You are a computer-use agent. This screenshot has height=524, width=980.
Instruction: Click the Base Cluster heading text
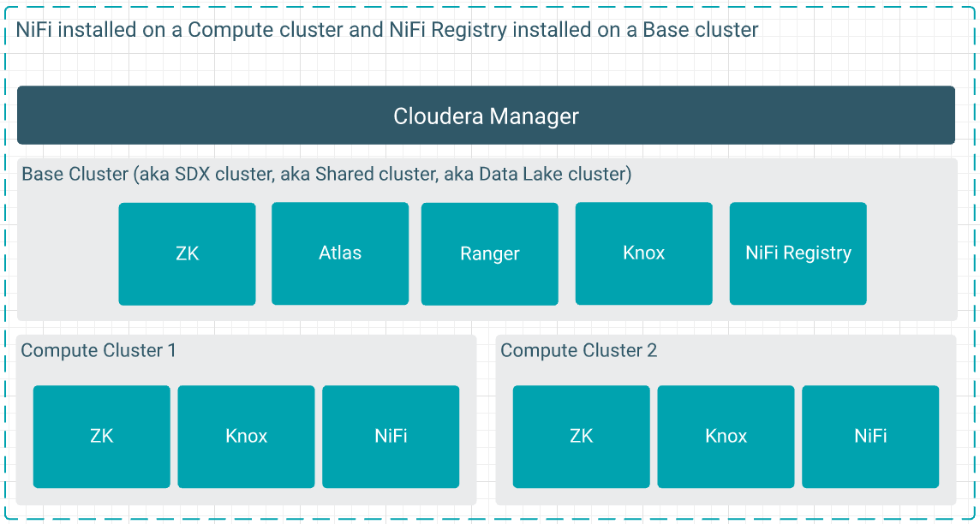coord(326,174)
